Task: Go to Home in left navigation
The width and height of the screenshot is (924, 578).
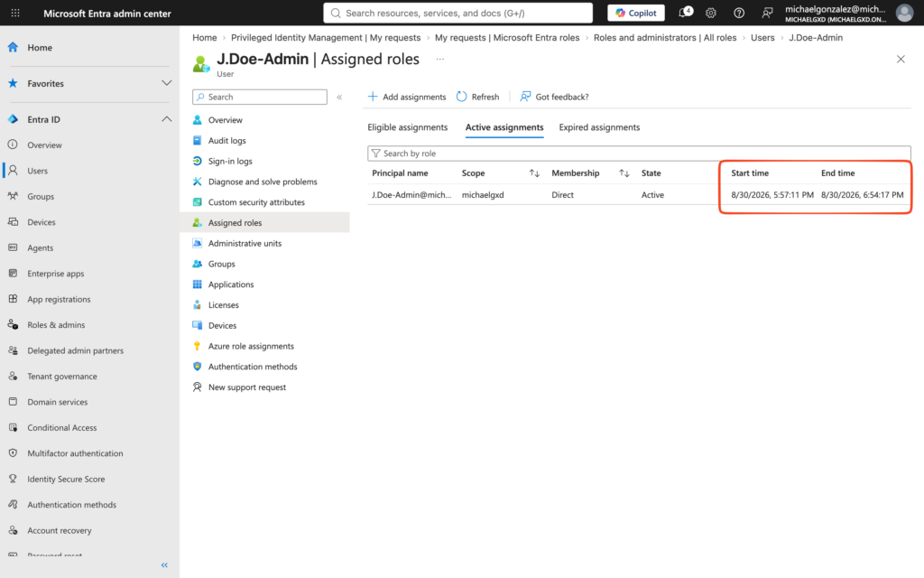Action: pyautogui.click(x=40, y=48)
